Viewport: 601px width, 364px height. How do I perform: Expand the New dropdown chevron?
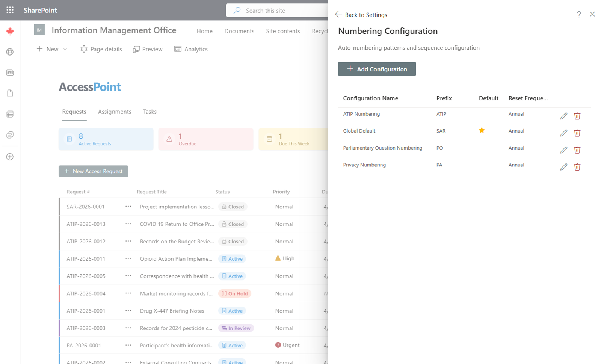[x=65, y=49]
